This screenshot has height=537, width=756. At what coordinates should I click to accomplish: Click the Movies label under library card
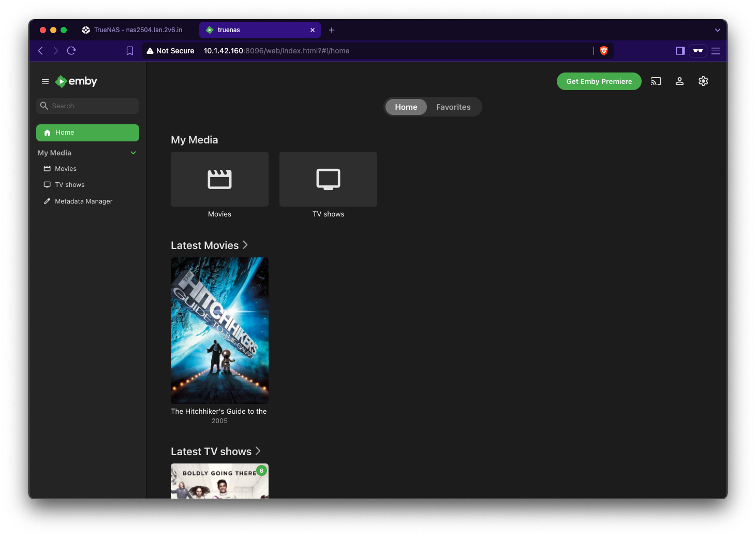[x=219, y=214]
